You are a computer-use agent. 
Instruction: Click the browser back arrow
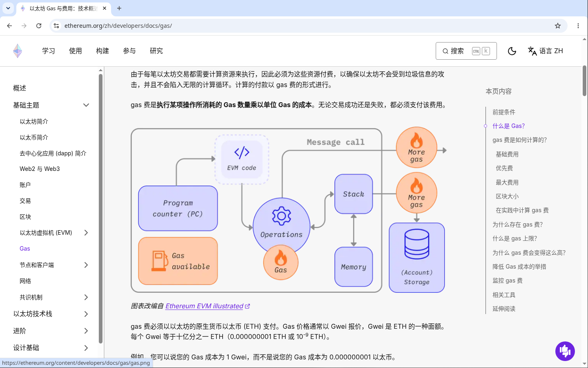click(x=9, y=26)
